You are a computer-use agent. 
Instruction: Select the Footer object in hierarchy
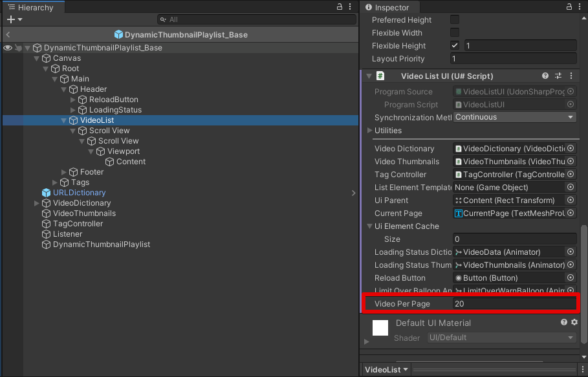(92, 172)
